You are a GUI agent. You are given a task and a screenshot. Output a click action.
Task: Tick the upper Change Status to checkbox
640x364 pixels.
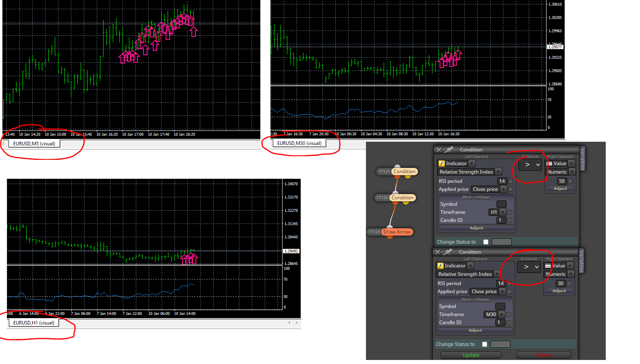[x=486, y=242]
